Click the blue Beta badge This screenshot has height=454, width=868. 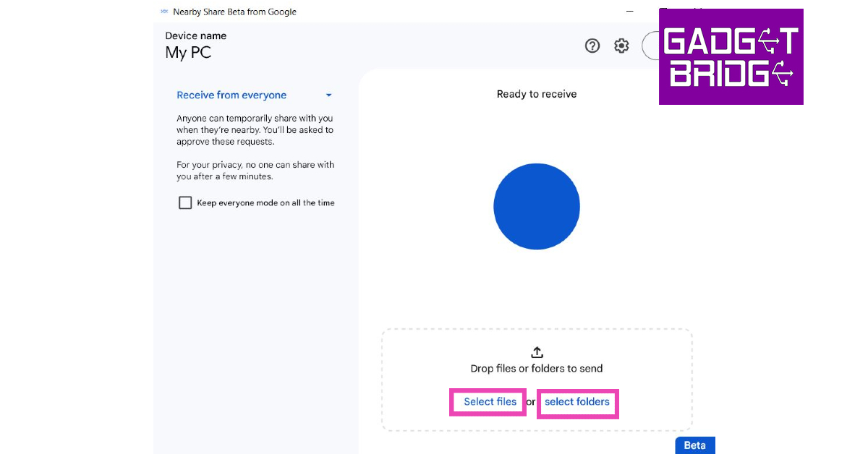click(x=694, y=445)
